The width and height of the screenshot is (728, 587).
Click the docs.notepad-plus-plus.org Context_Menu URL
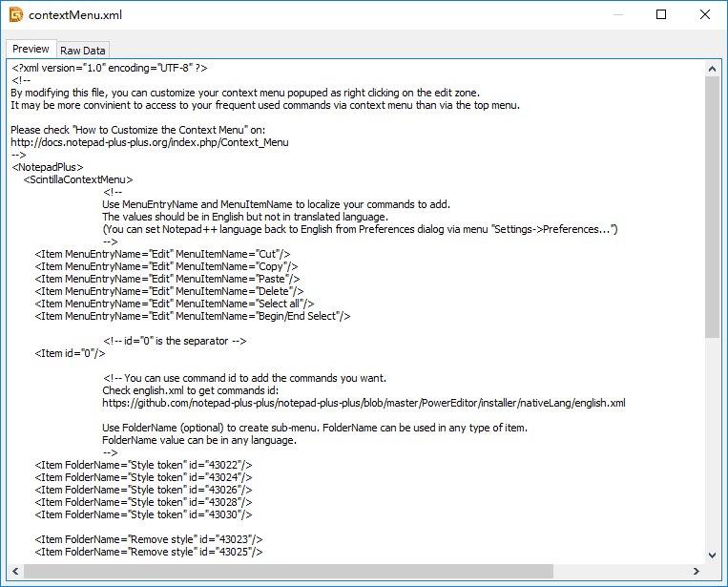click(149, 142)
